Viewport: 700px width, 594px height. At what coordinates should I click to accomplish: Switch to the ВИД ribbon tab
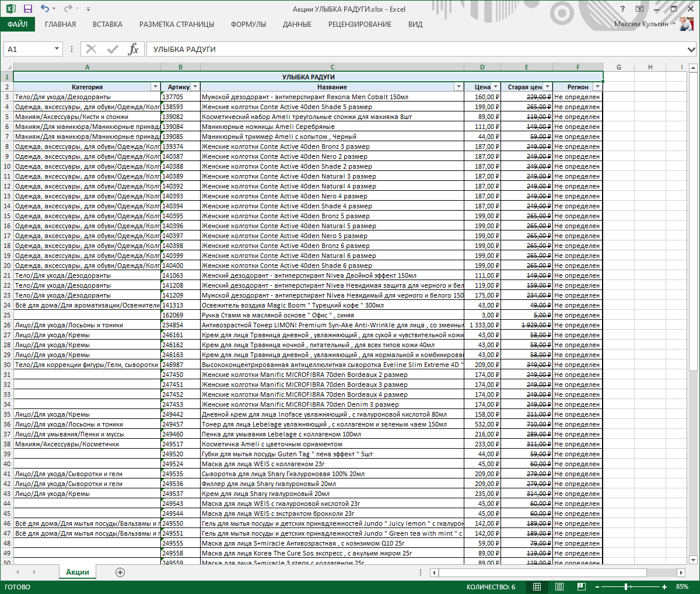click(415, 25)
